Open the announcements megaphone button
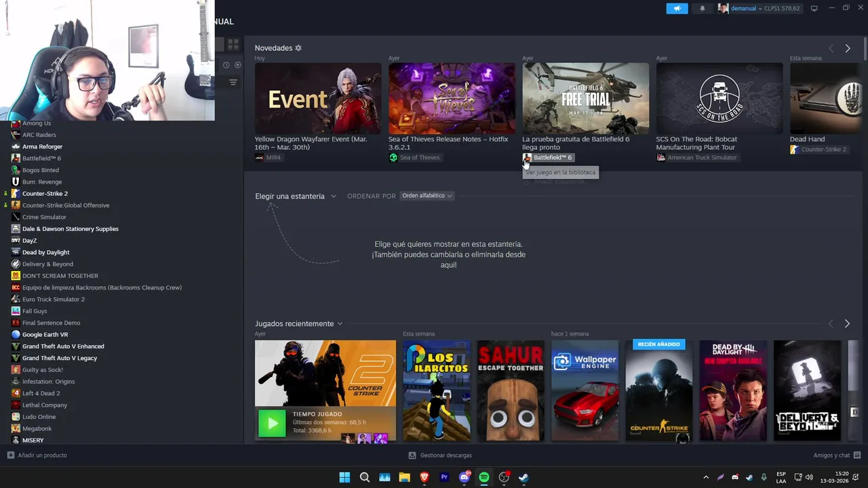 [677, 8]
